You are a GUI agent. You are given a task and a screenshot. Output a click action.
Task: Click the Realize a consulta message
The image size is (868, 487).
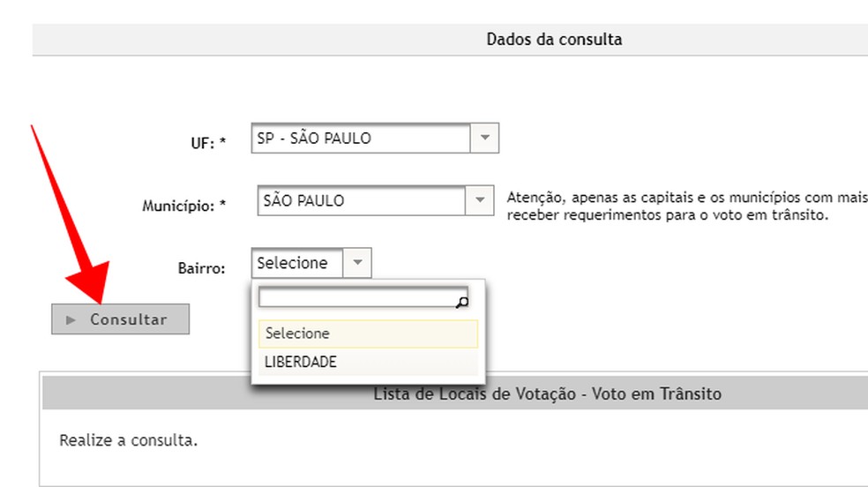click(x=129, y=440)
